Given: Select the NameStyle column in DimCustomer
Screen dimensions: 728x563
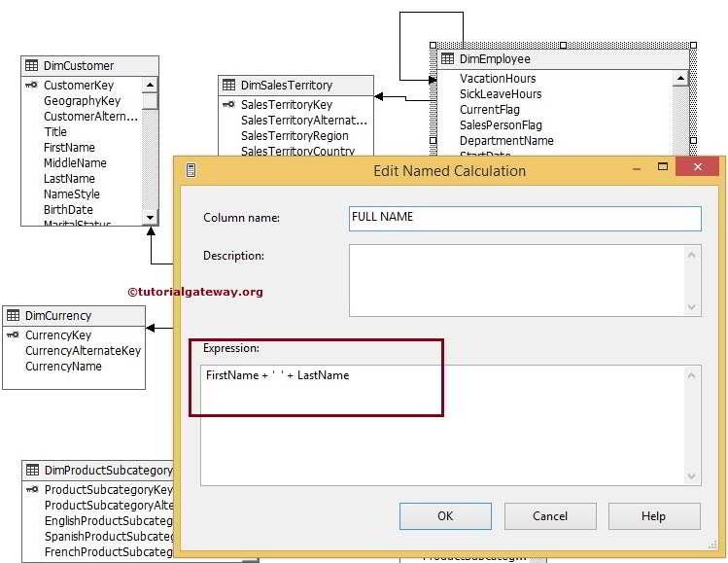Looking at the screenshot, I should click(x=72, y=194).
